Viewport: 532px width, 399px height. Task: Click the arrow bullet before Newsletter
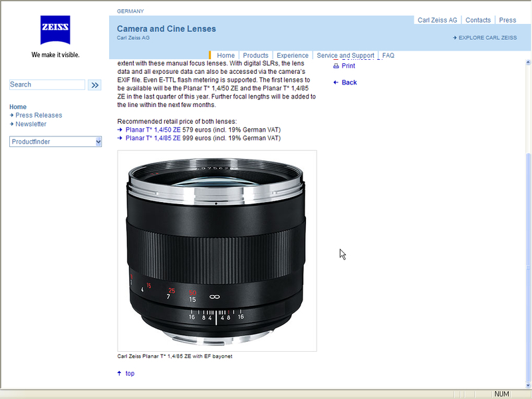click(x=11, y=124)
